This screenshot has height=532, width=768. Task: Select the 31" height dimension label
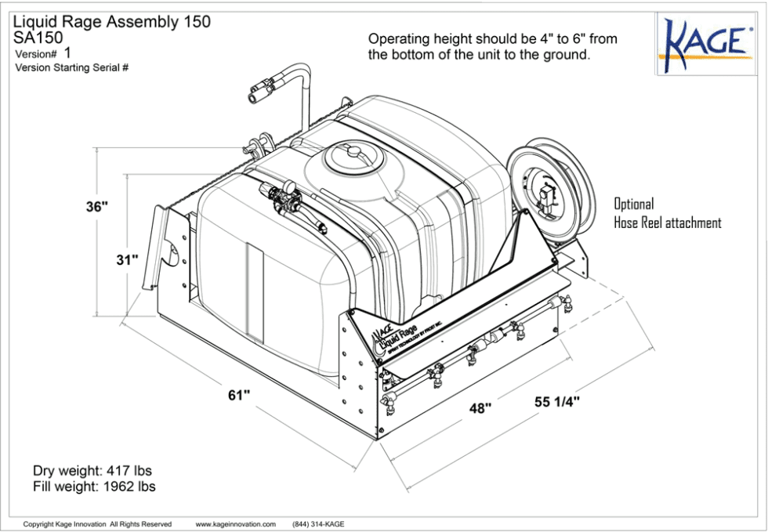[127, 259]
